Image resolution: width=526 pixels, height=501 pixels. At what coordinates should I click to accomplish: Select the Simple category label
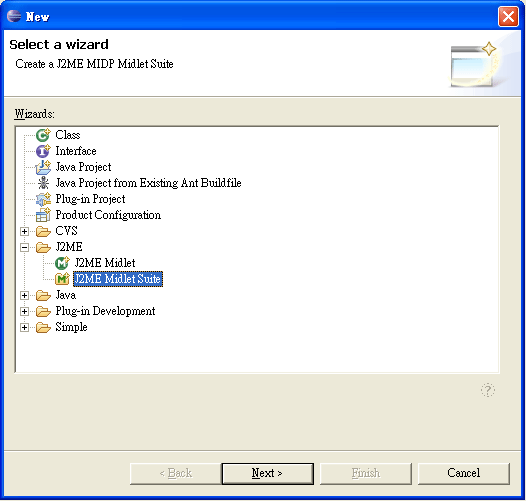click(71, 327)
